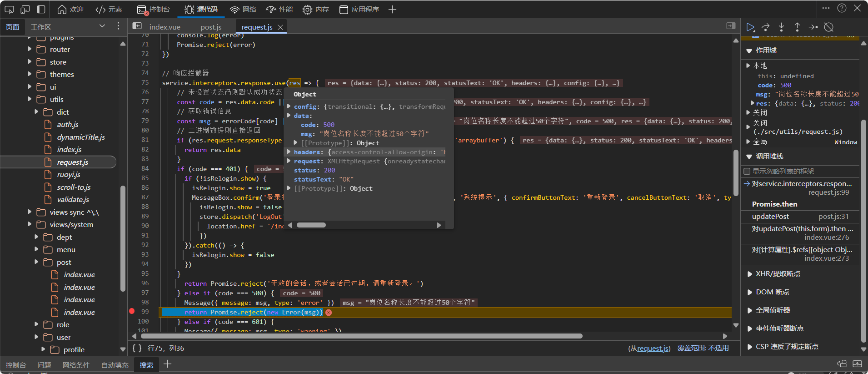Step over next function call
The height and width of the screenshot is (374, 868).
(766, 27)
